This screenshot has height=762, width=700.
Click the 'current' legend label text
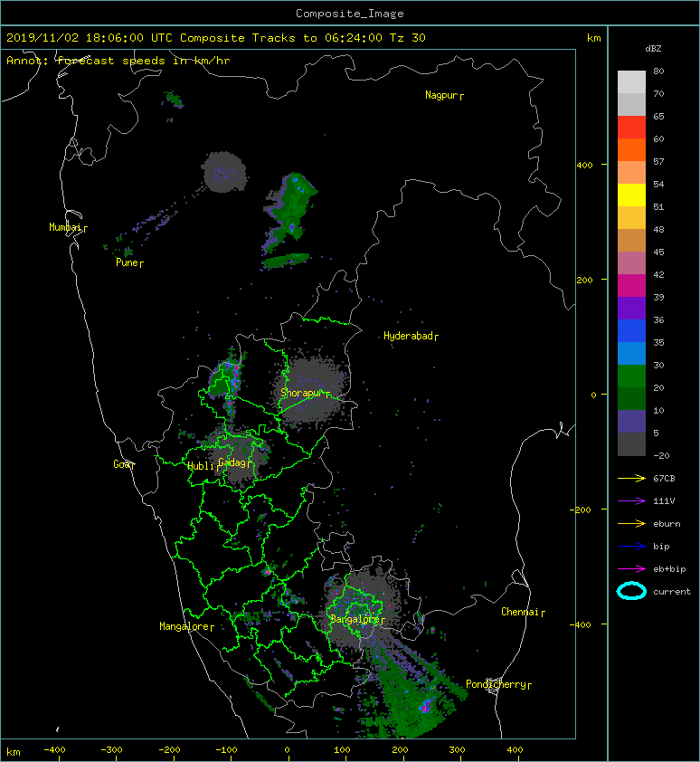click(672, 592)
